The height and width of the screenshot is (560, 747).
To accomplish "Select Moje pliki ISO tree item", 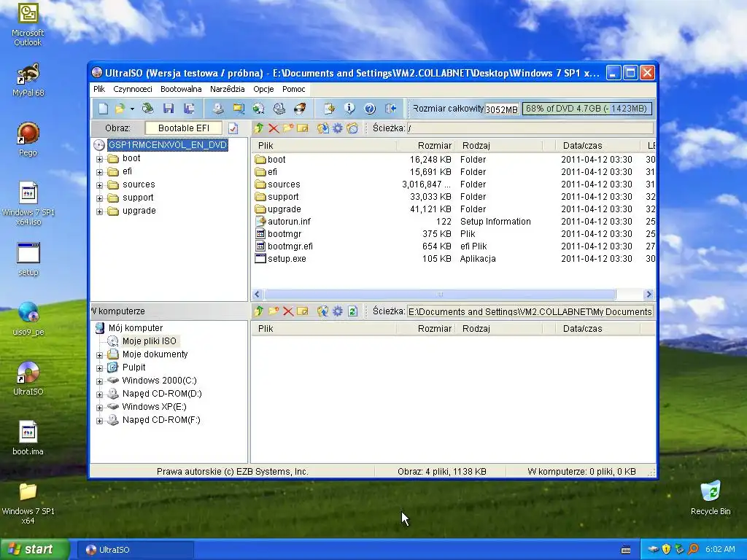I will (149, 341).
